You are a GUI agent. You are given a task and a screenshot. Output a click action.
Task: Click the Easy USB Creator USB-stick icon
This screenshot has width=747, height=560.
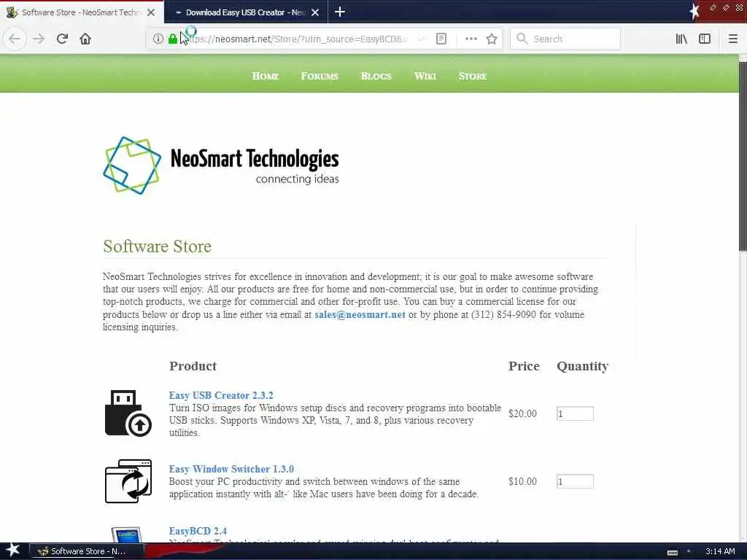pos(128,413)
